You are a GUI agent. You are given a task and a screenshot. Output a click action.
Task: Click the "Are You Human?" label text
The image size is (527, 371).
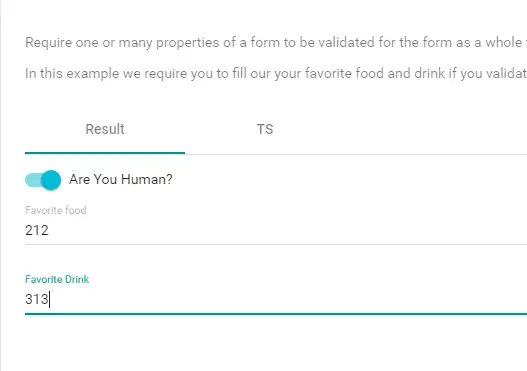point(121,179)
